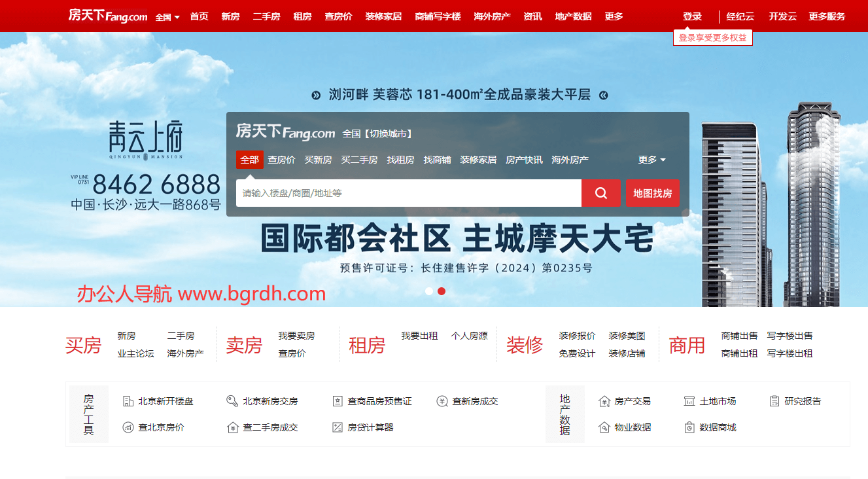
Task: Open 新房 in the top navigation
Action: click(x=230, y=16)
